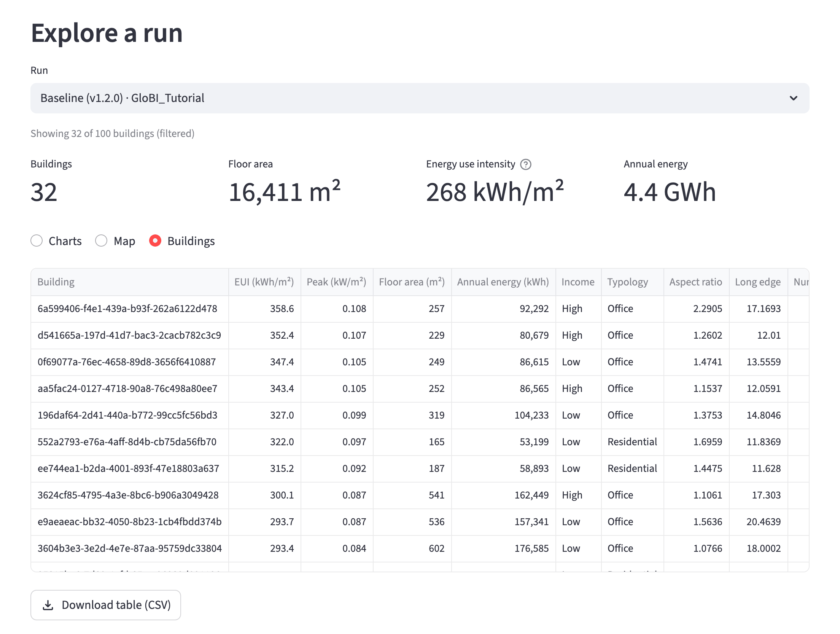840x634 pixels.
Task: Click the Download table (CSV) button
Action: coord(106,605)
